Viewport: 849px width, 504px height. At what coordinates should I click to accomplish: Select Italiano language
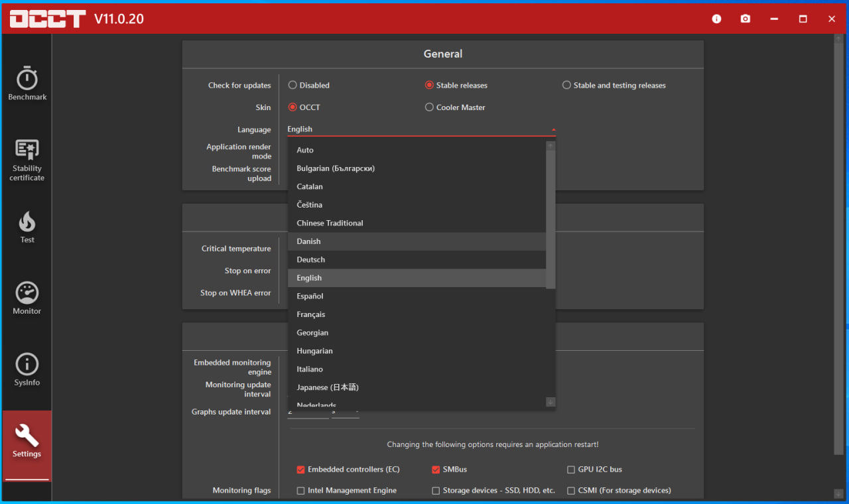pos(417,369)
